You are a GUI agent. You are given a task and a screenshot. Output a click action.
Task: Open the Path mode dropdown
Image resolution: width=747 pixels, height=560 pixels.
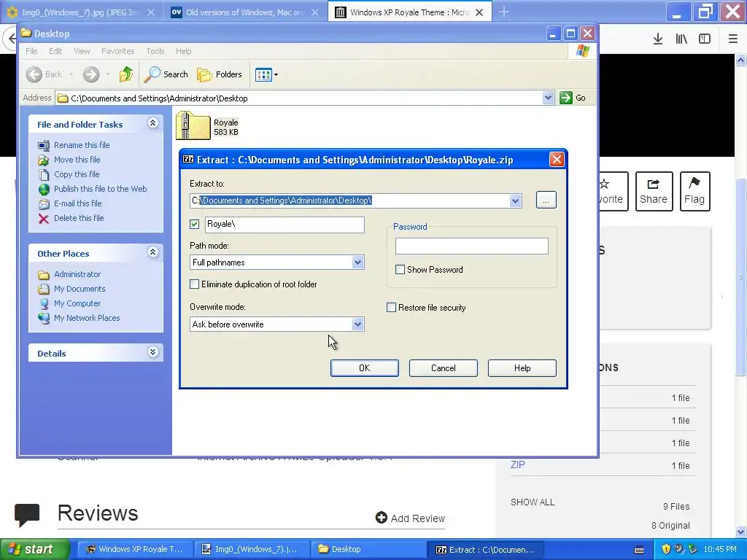point(357,262)
